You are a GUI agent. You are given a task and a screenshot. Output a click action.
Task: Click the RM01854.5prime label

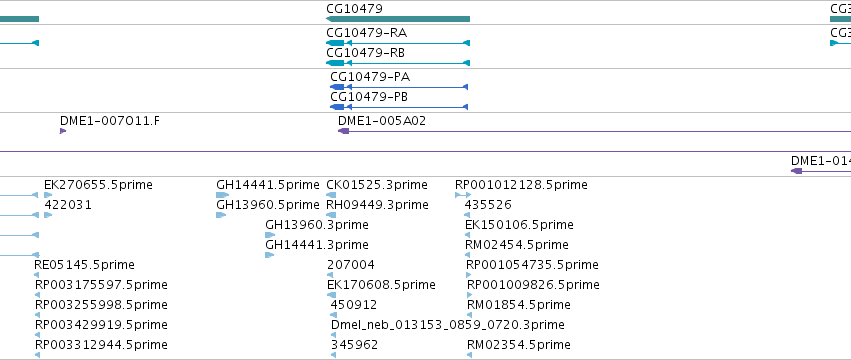(x=519, y=305)
